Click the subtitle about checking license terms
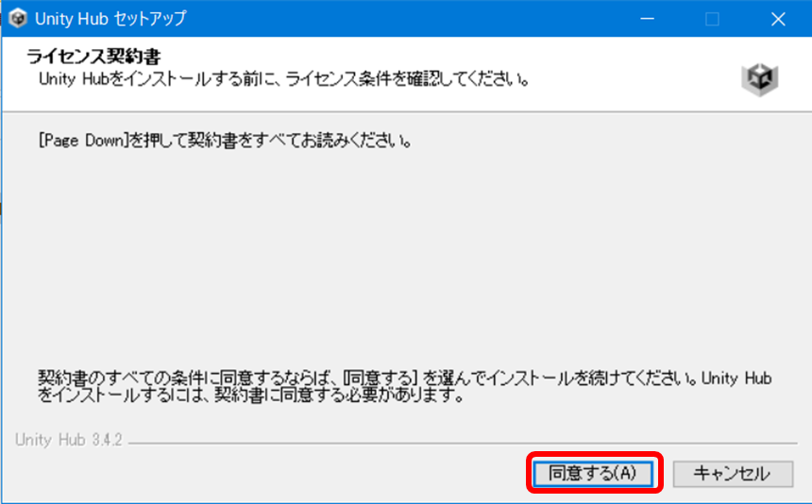Image resolution: width=812 pixels, height=504 pixels. 283,79
